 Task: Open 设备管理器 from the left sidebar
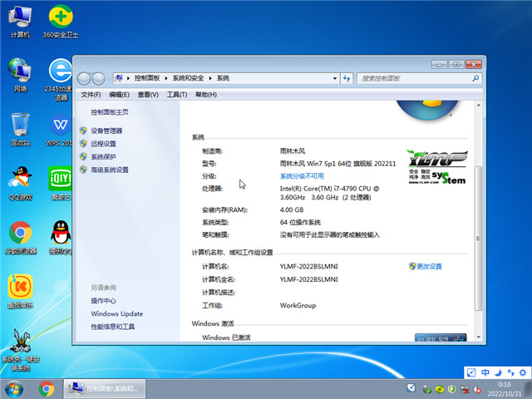click(106, 131)
